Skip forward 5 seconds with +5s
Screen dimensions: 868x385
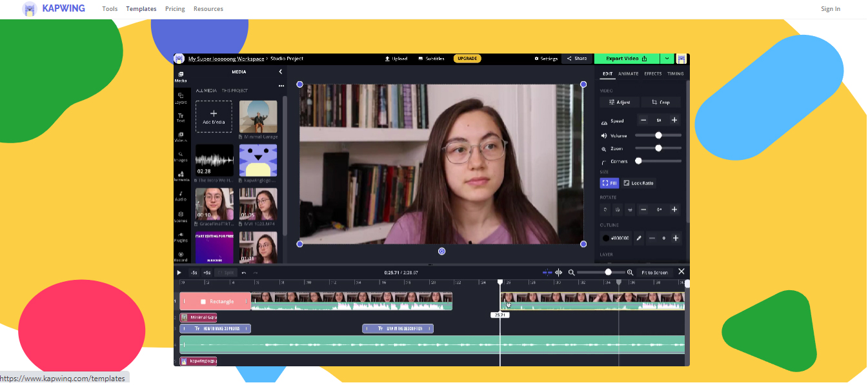point(207,273)
